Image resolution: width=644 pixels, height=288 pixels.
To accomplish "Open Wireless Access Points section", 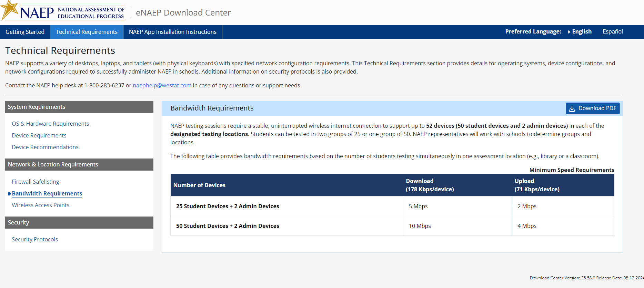I will tap(41, 205).
